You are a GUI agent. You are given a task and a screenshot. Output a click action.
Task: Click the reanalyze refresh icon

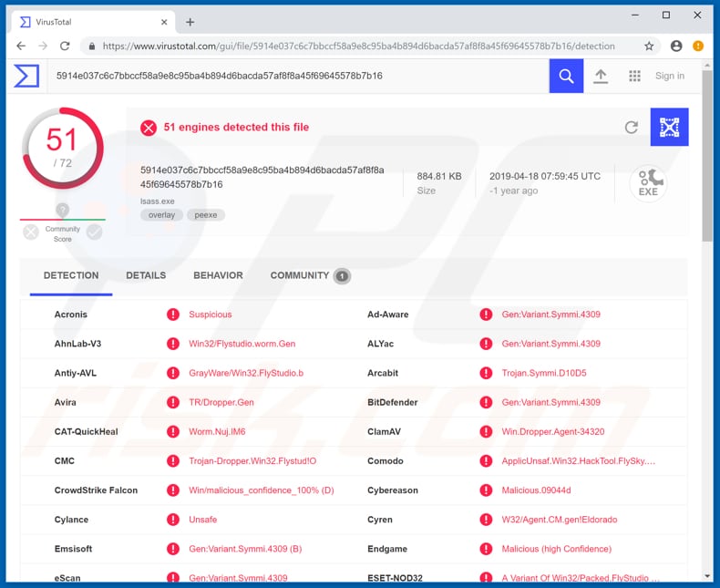(632, 128)
